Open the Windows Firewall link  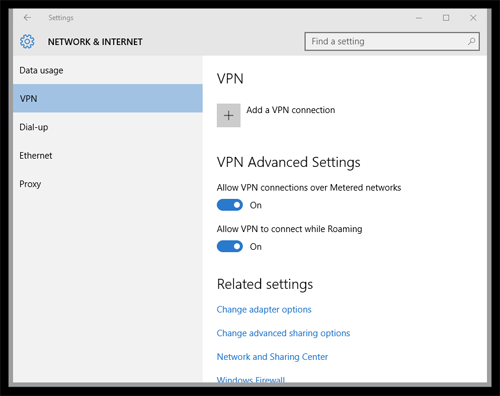251,379
